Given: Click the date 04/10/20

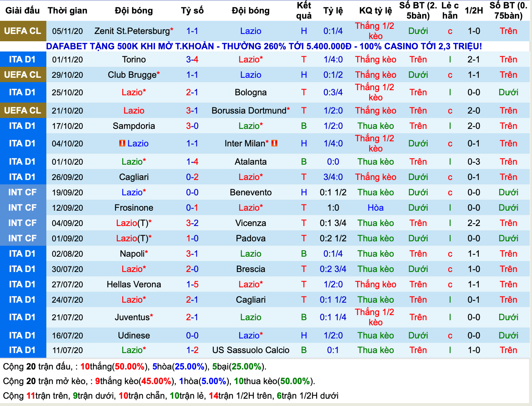Looking at the screenshot, I should point(68,143).
